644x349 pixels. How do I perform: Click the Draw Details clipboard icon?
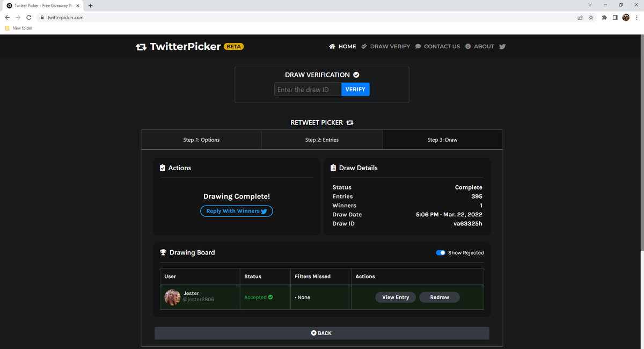(333, 168)
